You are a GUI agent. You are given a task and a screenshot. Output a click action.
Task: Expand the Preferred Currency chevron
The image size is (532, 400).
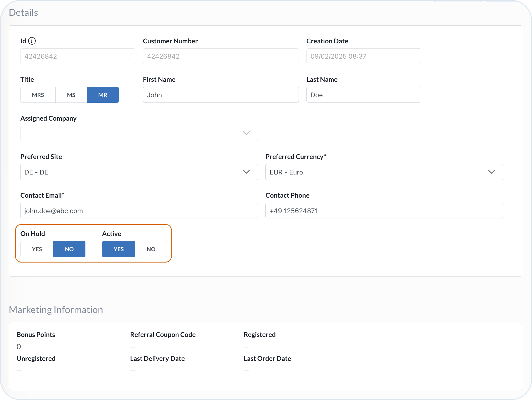pyautogui.click(x=491, y=172)
